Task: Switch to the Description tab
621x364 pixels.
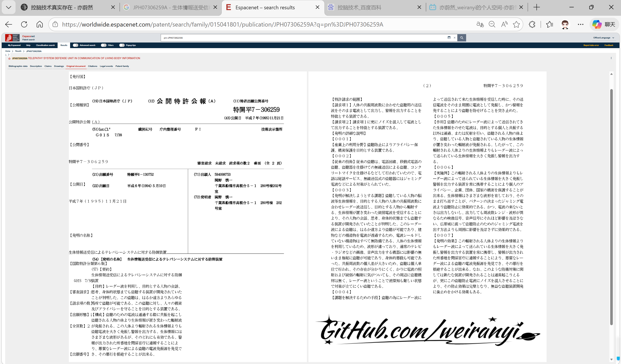Action: click(x=36, y=66)
